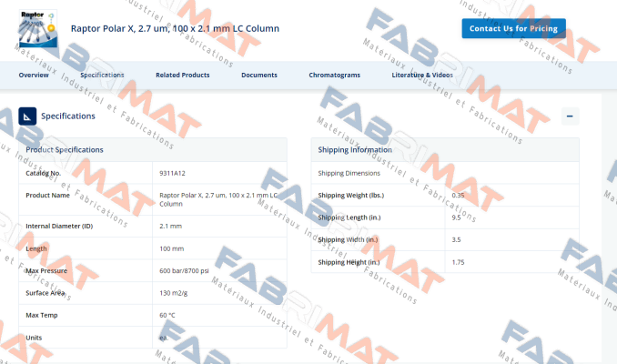This screenshot has height=364, width=617.
Task: Select catalog number value 9311A12
Action: click(x=172, y=173)
